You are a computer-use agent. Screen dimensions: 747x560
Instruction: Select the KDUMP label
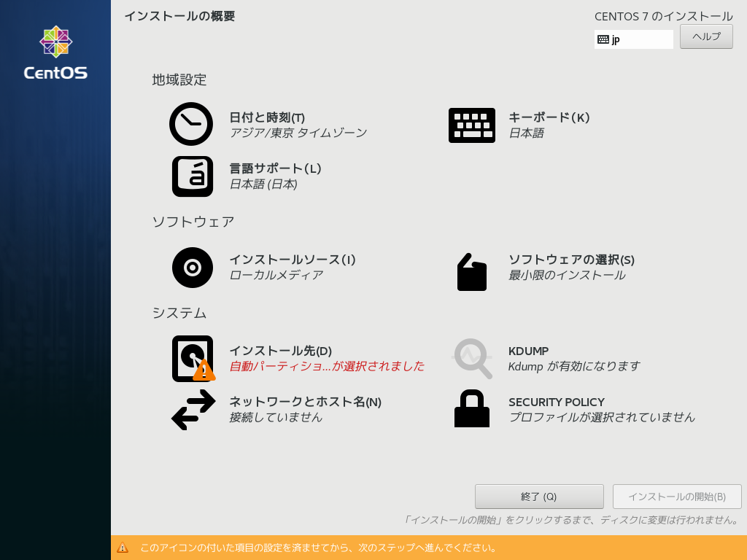[x=528, y=351]
